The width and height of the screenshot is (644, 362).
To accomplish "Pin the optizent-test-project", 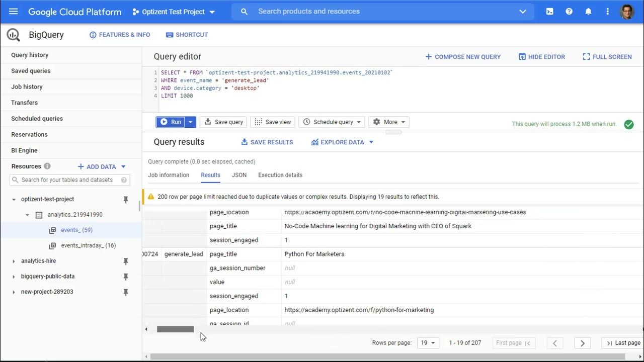I will click(126, 200).
